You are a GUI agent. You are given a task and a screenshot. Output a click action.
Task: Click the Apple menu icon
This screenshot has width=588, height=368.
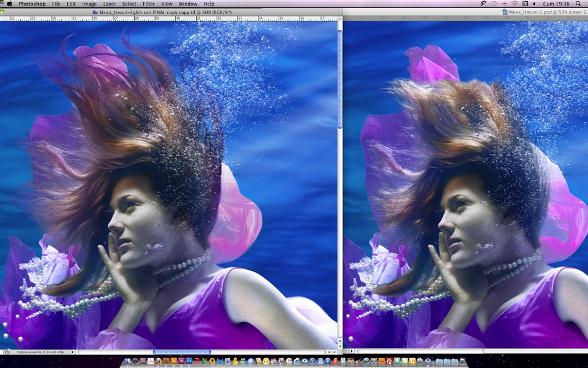coord(9,4)
